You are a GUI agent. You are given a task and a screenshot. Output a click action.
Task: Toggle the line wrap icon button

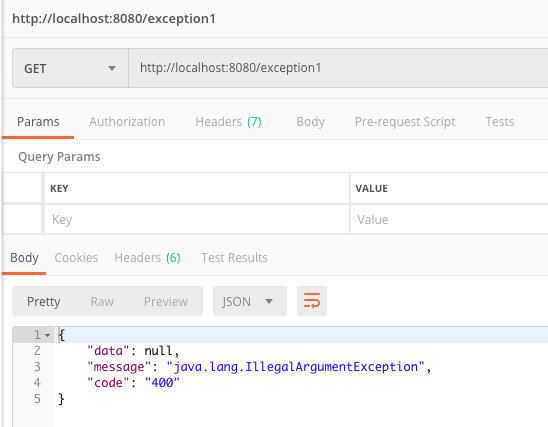point(312,301)
